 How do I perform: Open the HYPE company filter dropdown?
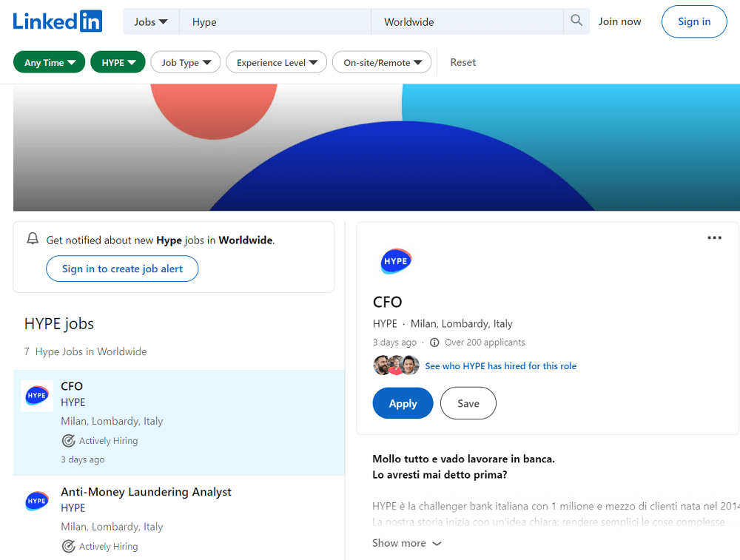(x=118, y=62)
